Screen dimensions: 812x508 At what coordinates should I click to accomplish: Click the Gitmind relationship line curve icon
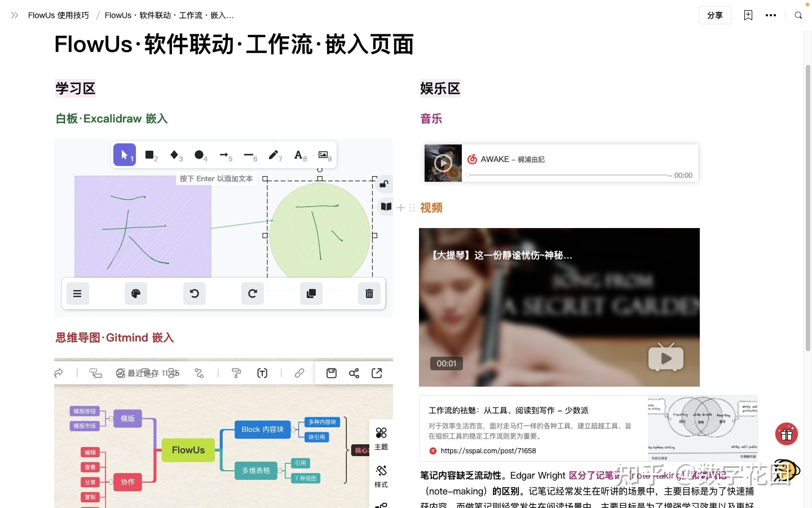click(199, 373)
